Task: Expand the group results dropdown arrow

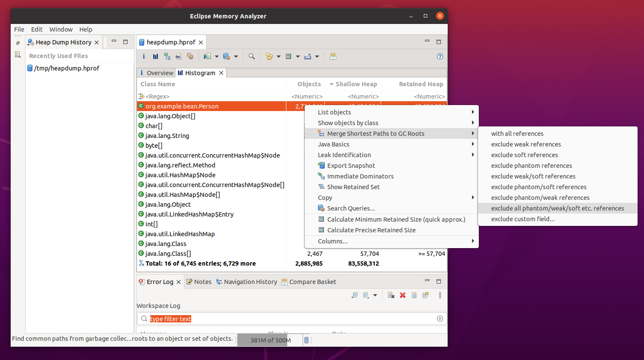Action: [279, 56]
